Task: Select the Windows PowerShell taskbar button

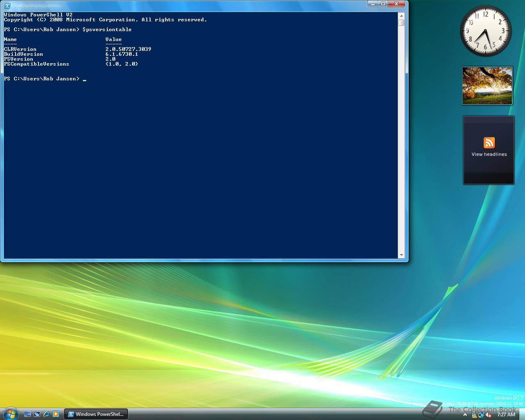Action: tap(96, 414)
